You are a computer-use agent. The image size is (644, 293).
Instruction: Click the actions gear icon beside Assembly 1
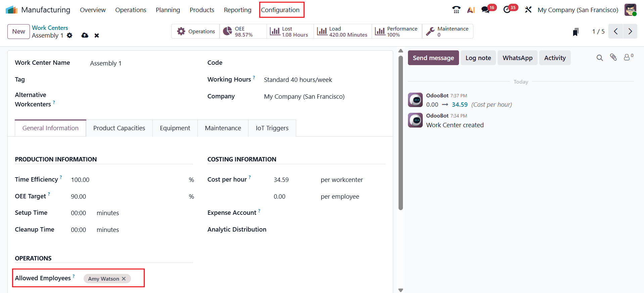[70, 35]
